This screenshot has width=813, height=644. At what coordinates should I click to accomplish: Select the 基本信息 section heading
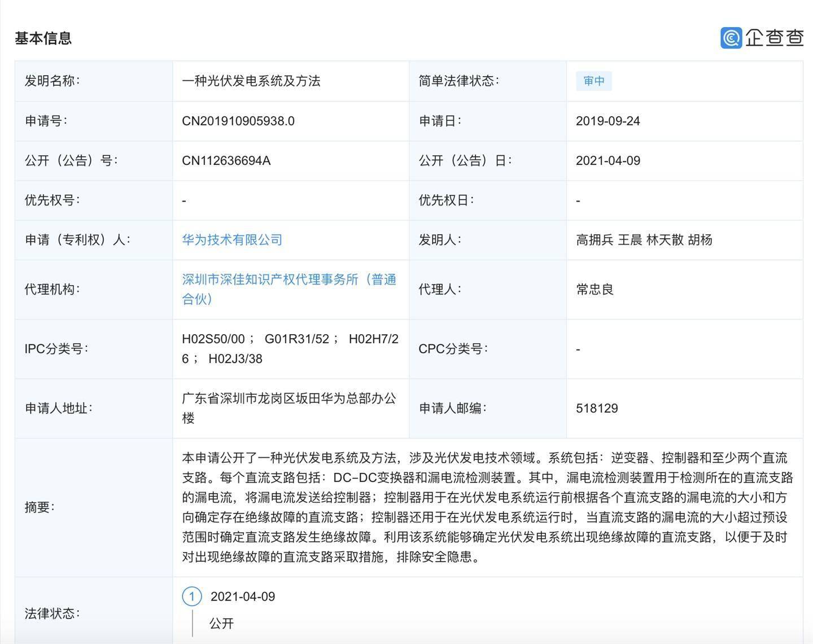tap(43, 38)
